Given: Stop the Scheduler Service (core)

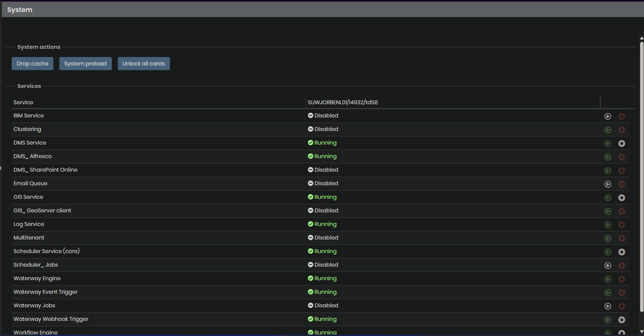Looking at the screenshot, I should (x=622, y=252).
